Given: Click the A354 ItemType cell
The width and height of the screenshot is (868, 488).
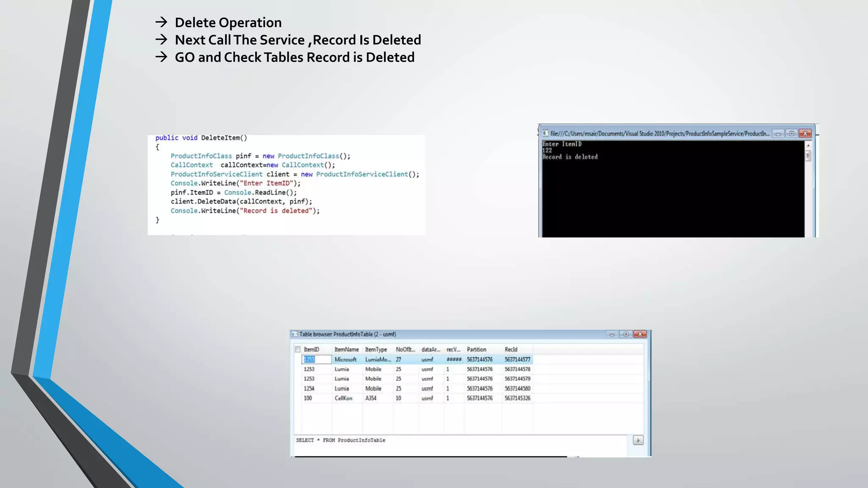Looking at the screenshot, I should pos(371,398).
